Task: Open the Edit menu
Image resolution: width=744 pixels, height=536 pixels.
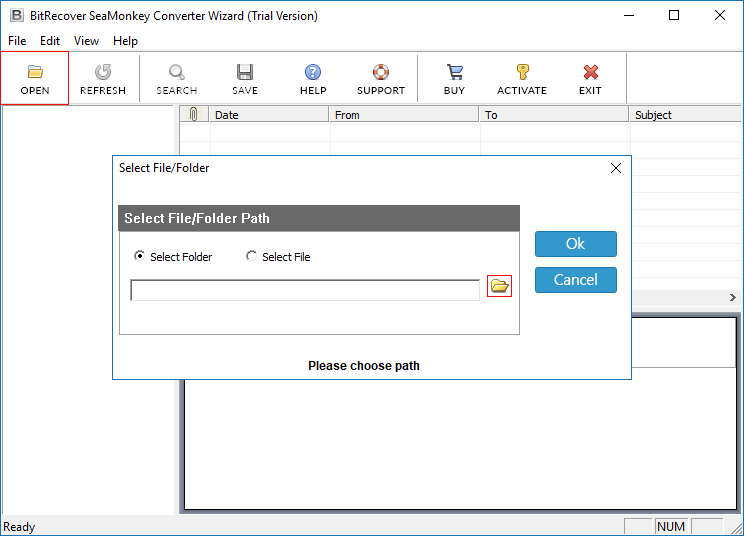Action: pos(50,41)
